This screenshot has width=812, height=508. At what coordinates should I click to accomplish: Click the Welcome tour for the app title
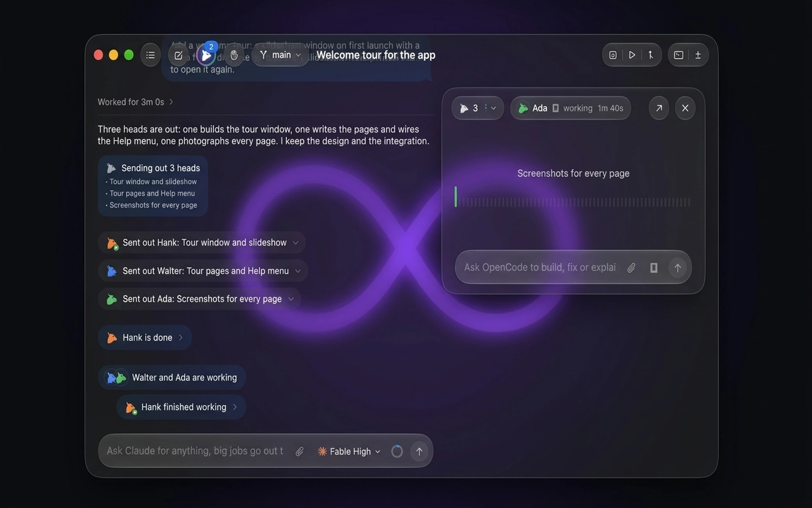(x=376, y=55)
